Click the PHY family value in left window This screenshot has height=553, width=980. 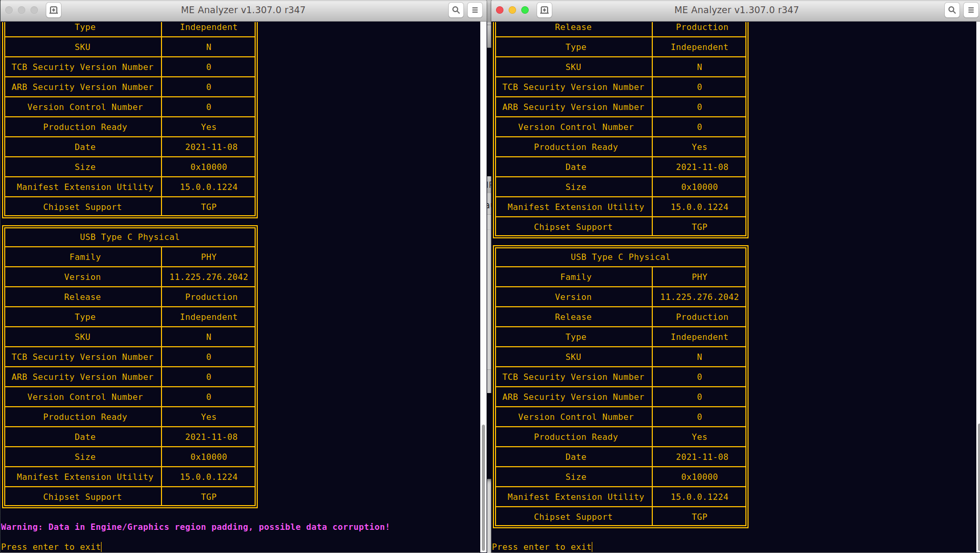[209, 257]
